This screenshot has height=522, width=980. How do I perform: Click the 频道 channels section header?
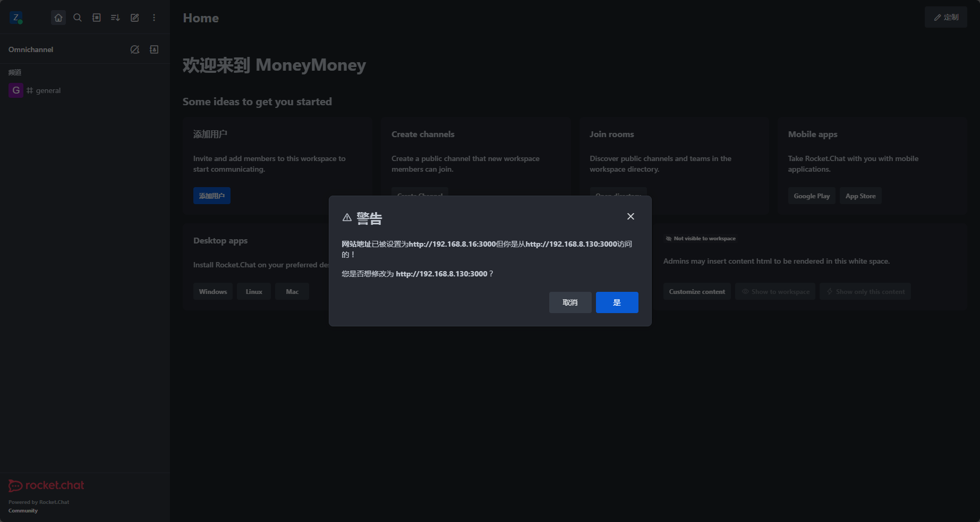[15, 72]
